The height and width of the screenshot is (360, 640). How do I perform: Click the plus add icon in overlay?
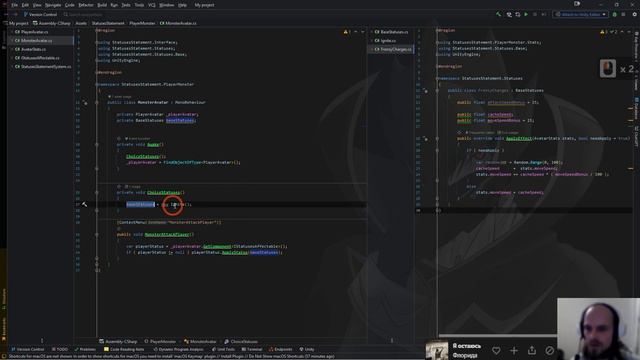point(514,350)
